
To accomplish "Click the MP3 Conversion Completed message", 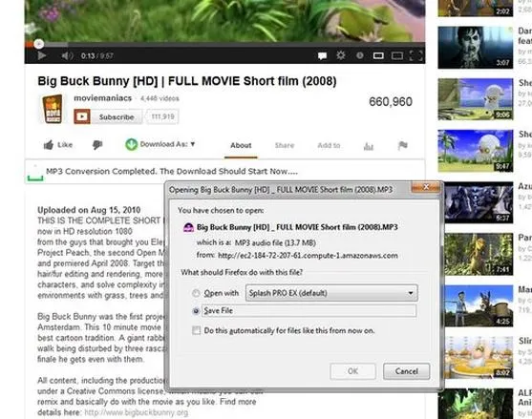I will pos(172,171).
